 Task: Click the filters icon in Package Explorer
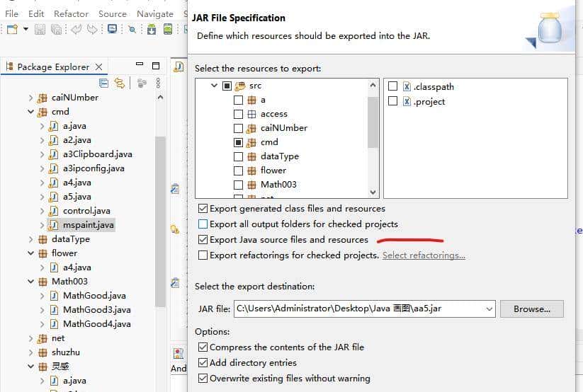[x=142, y=83]
